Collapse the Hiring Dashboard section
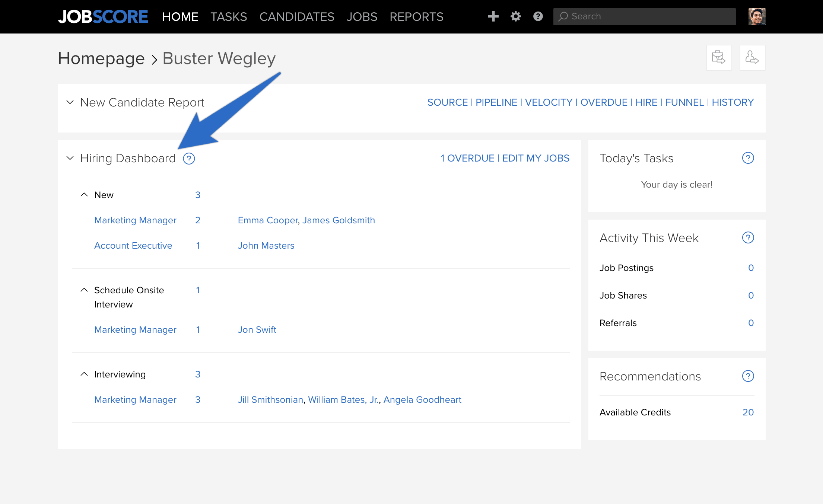Viewport: 823px width, 504px height. [x=70, y=158]
